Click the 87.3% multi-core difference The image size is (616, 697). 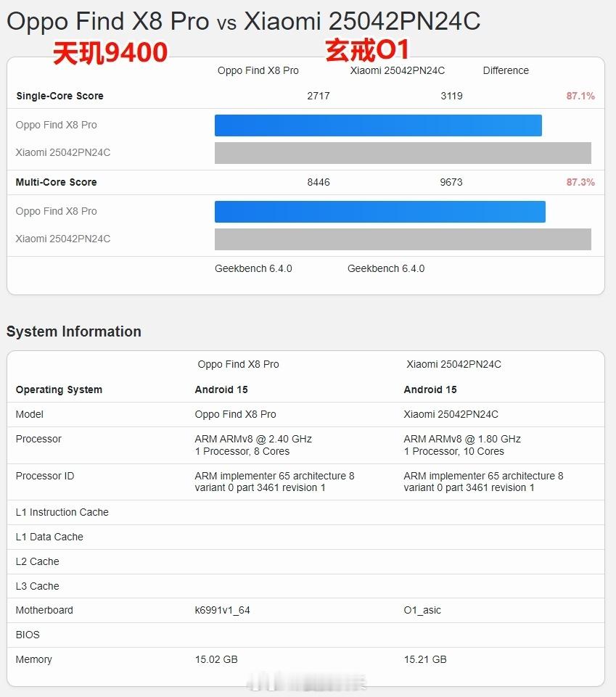pos(580,182)
